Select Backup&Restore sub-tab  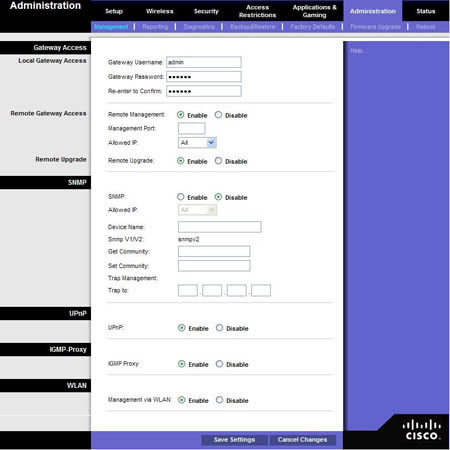pos(253,27)
